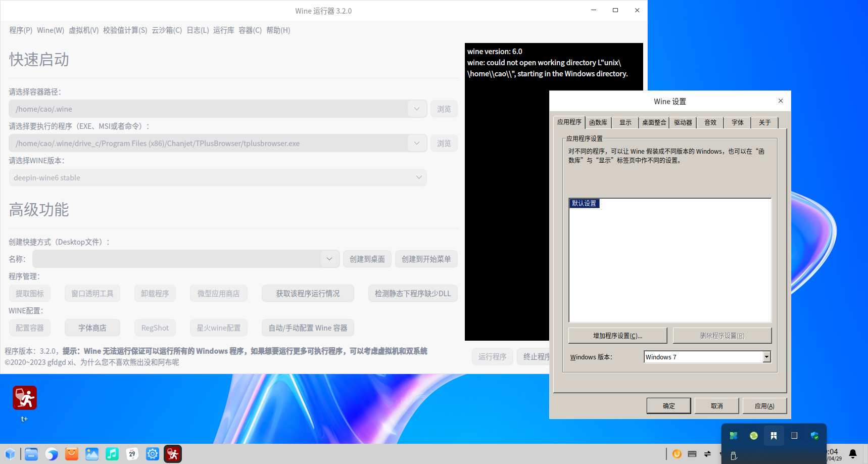
Task: Select the 默认设置 entry in the application list
Action: coord(585,203)
